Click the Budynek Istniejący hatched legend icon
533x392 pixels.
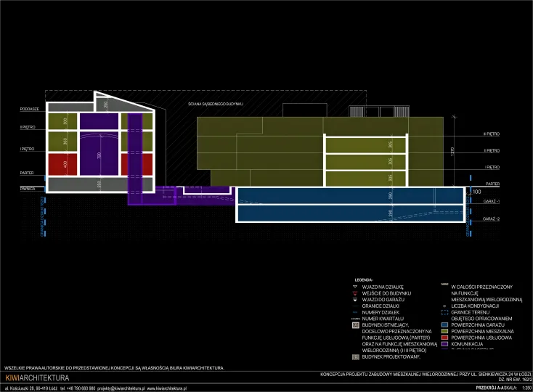pos(355,326)
